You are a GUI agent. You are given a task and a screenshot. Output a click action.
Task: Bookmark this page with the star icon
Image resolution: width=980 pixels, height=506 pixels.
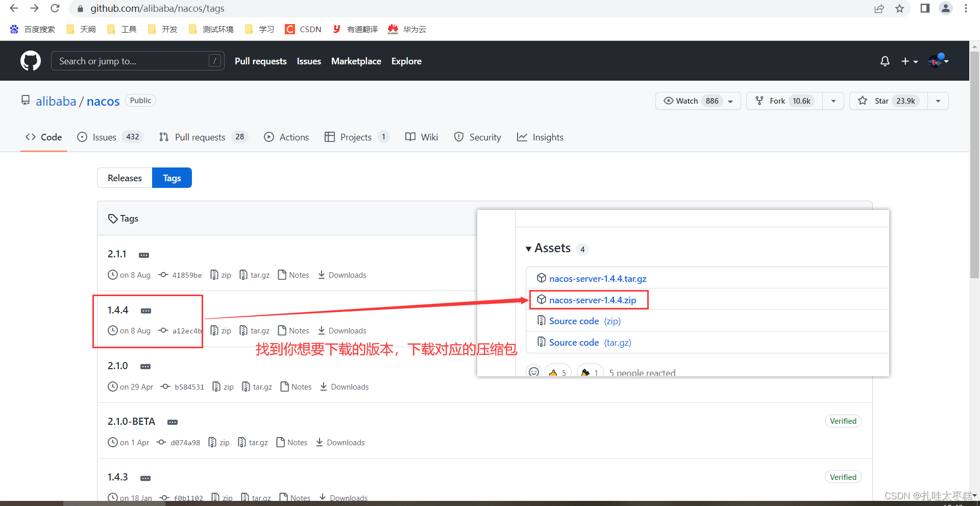[x=899, y=9]
